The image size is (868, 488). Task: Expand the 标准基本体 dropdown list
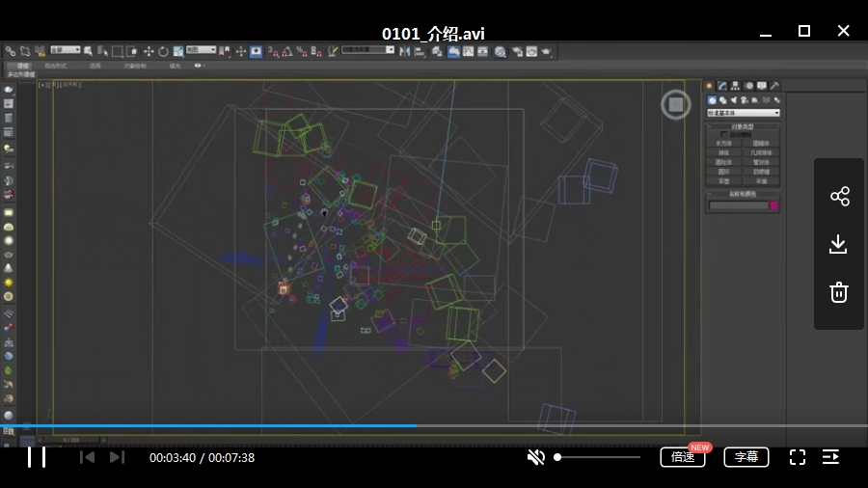coord(743,113)
